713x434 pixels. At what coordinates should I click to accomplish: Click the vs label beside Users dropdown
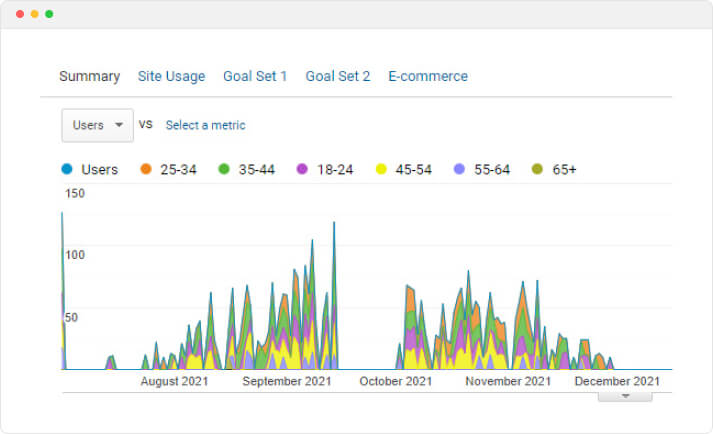point(146,125)
